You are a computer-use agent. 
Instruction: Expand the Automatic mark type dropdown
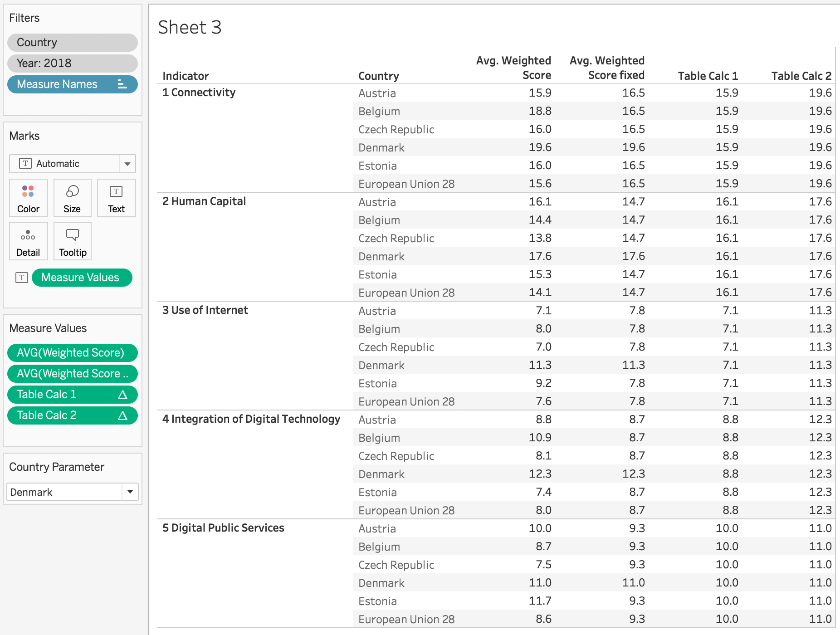click(127, 164)
